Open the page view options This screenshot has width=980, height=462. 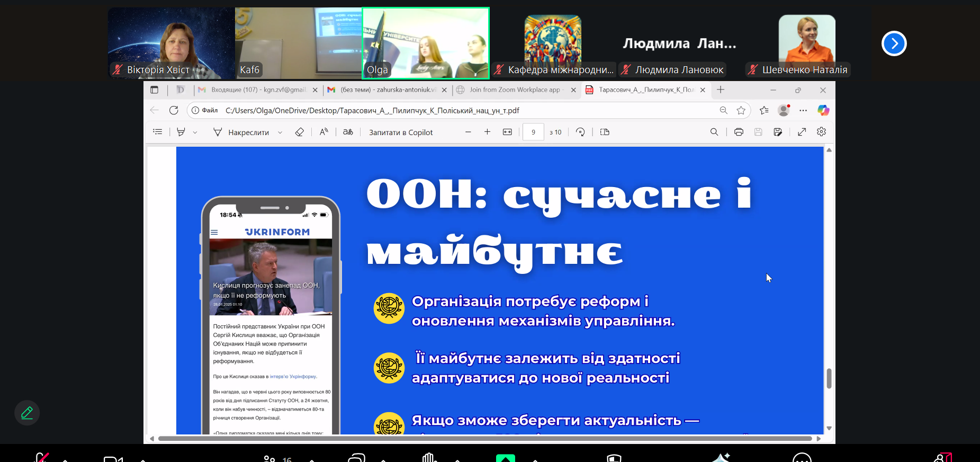(x=605, y=132)
